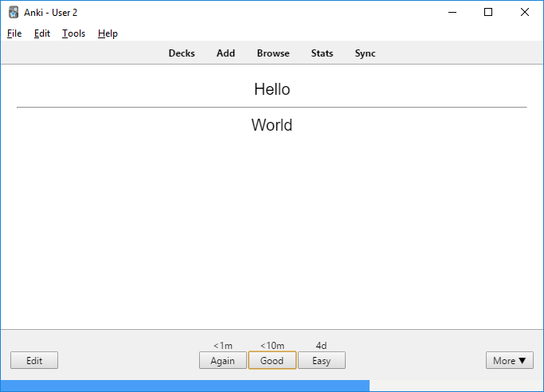
Task: Open the Tools menu
Action: [73, 33]
